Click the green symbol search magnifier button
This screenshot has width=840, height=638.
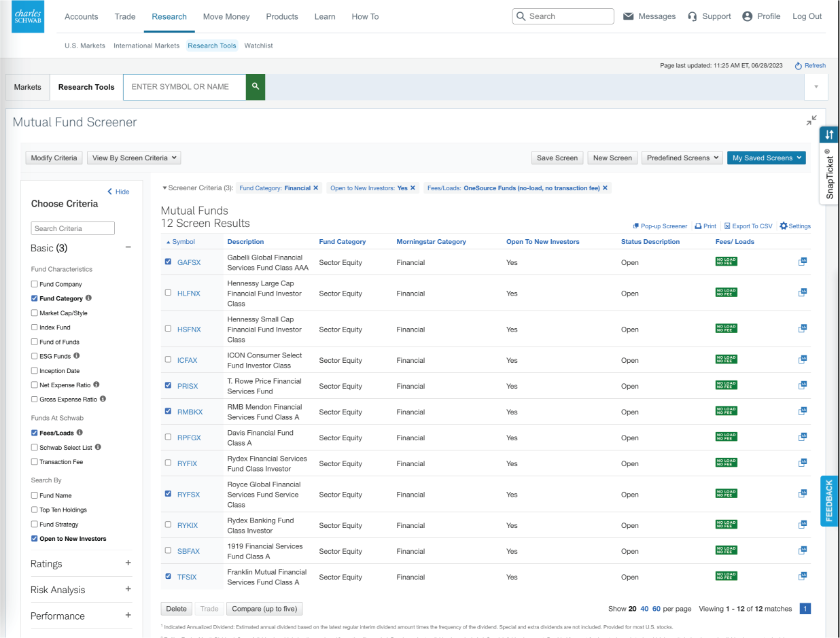point(256,87)
